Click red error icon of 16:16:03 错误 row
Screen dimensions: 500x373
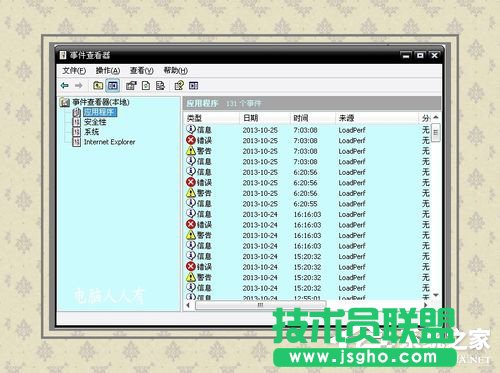191,224
